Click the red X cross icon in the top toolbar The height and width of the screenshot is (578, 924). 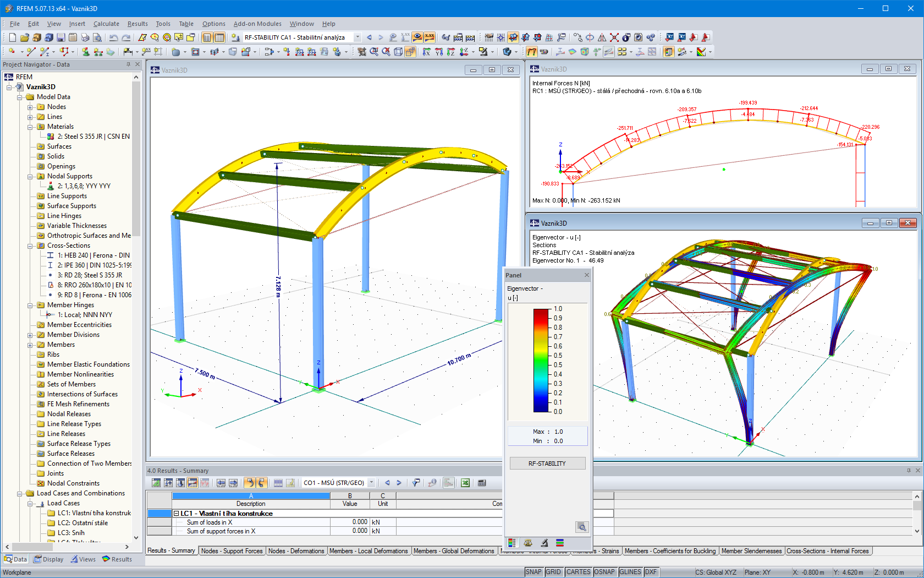(x=614, y=37)
